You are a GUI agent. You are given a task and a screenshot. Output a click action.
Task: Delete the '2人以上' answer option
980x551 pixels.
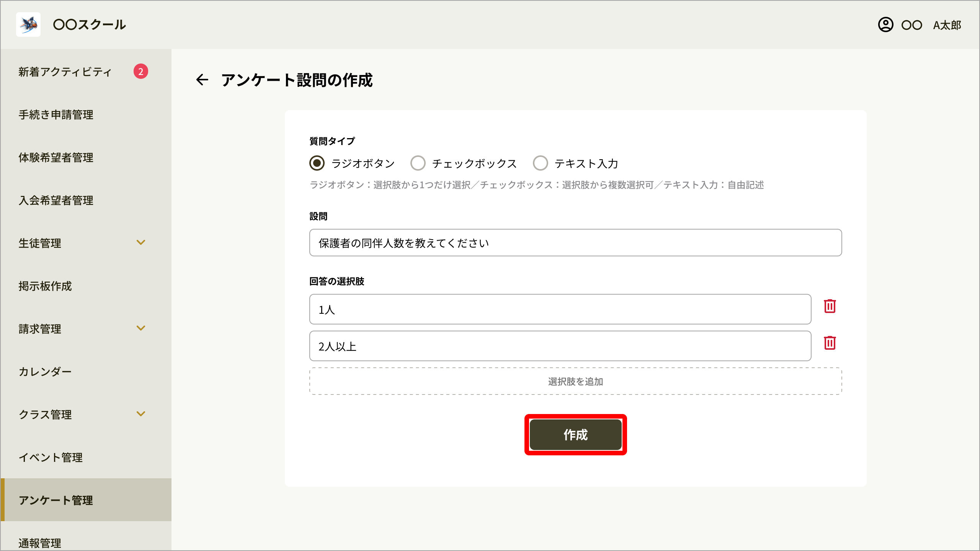(830, 343)
